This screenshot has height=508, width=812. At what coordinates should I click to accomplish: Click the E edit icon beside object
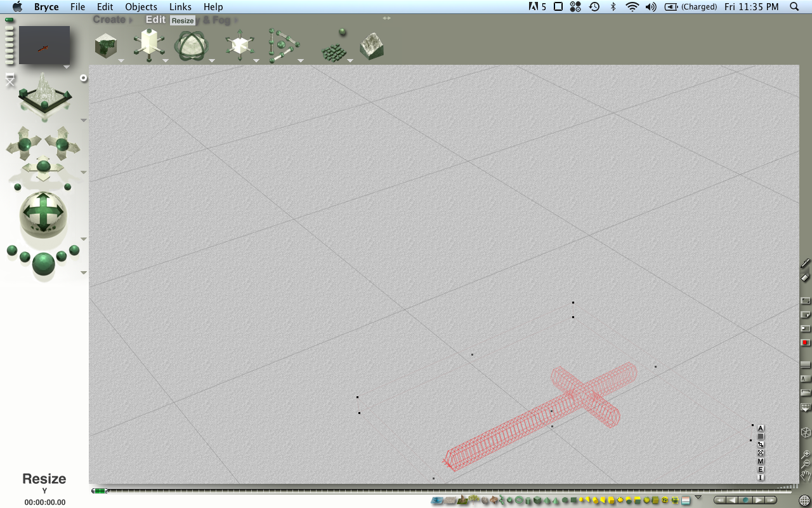[761, 469]
